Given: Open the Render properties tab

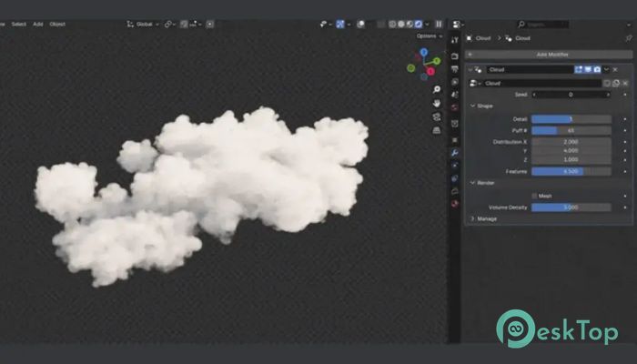Looking at the screenshot, I should [x=455, y=56].
